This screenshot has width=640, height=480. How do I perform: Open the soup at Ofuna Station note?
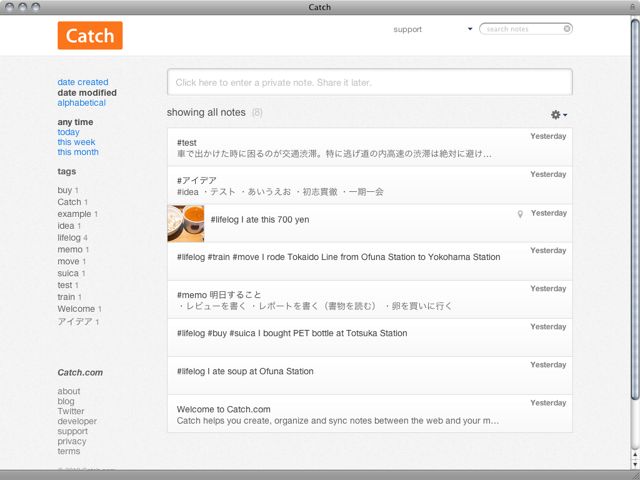pos(370,376)
